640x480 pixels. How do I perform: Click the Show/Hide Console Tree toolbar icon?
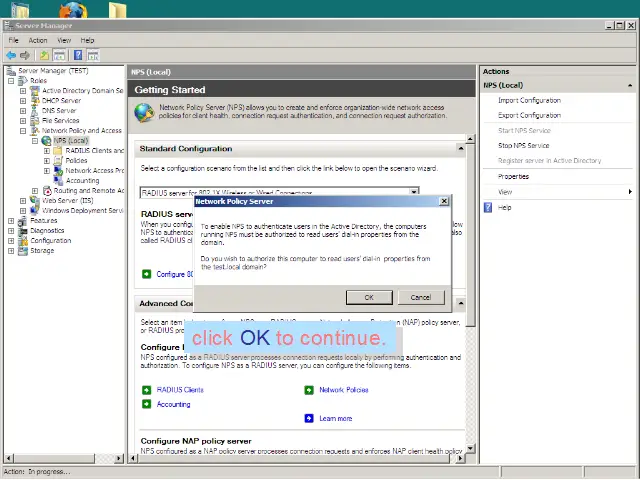pos(59,55)
